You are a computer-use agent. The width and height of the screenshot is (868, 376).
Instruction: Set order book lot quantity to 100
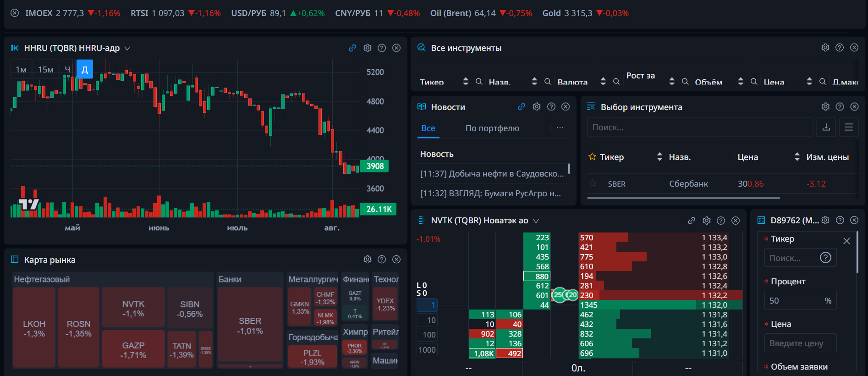427,335
